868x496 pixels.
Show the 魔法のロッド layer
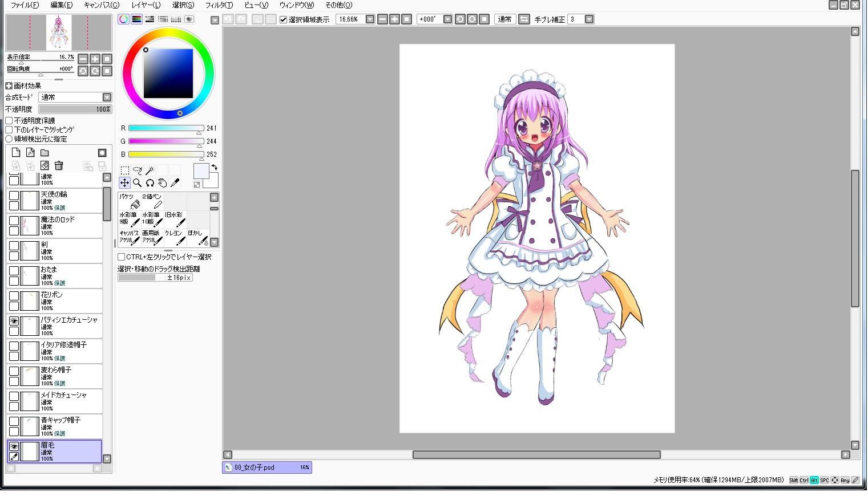coord(14,221)
